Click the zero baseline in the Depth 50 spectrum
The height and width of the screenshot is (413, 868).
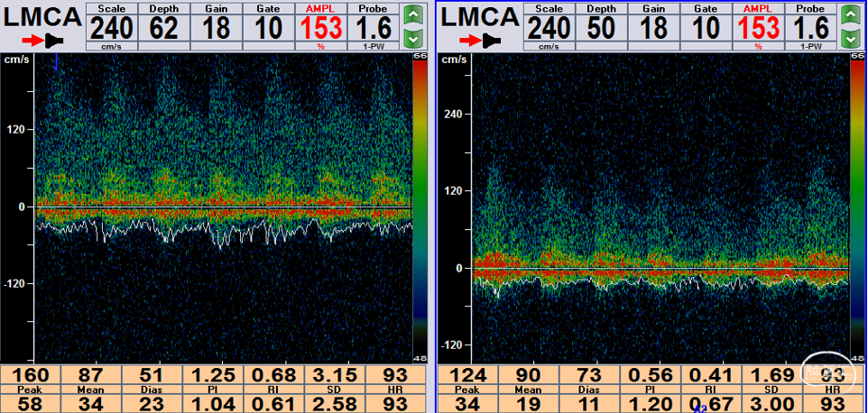point(661,269)
